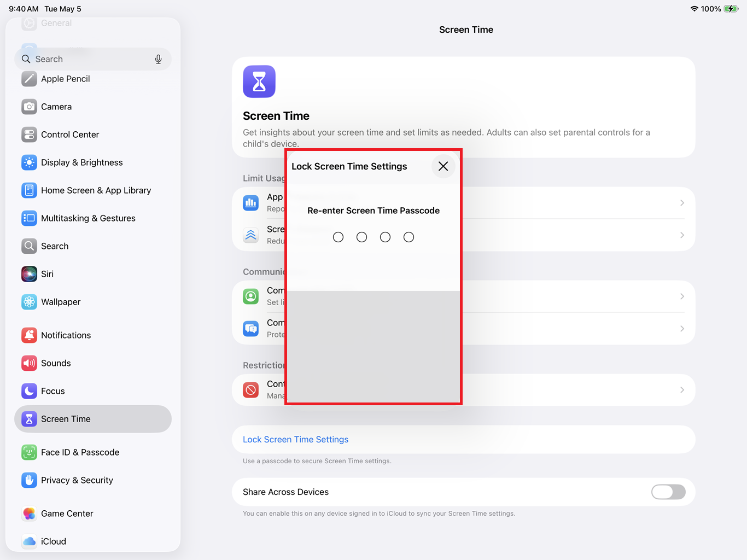
Task: Tap the 9:40 AM clock
Action: (24, 9)
